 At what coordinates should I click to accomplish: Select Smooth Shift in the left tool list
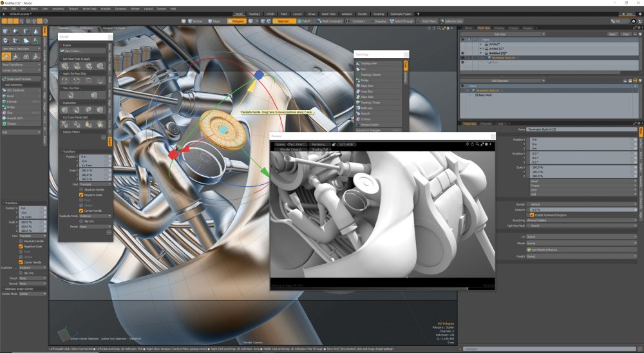click(21, 118)
